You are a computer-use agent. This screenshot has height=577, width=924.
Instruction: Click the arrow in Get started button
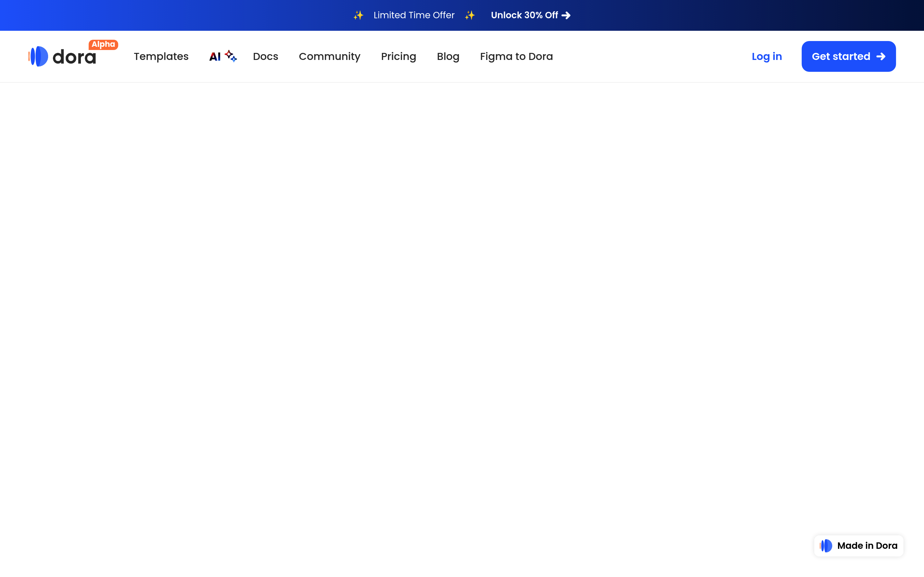881,56
